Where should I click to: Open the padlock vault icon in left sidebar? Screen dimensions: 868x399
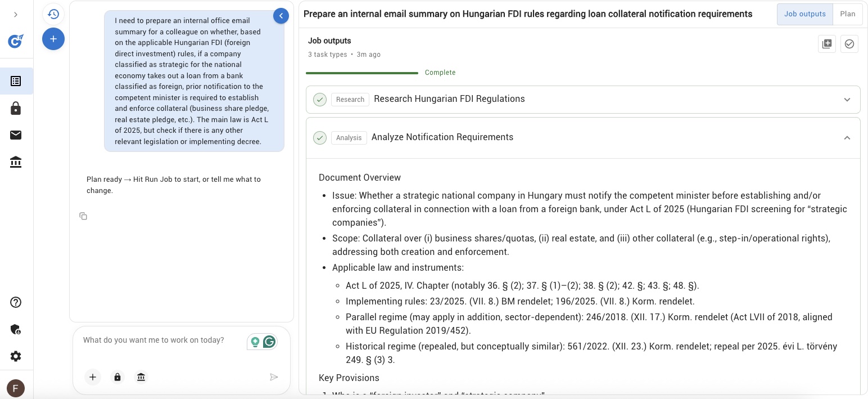click(16, 109)
